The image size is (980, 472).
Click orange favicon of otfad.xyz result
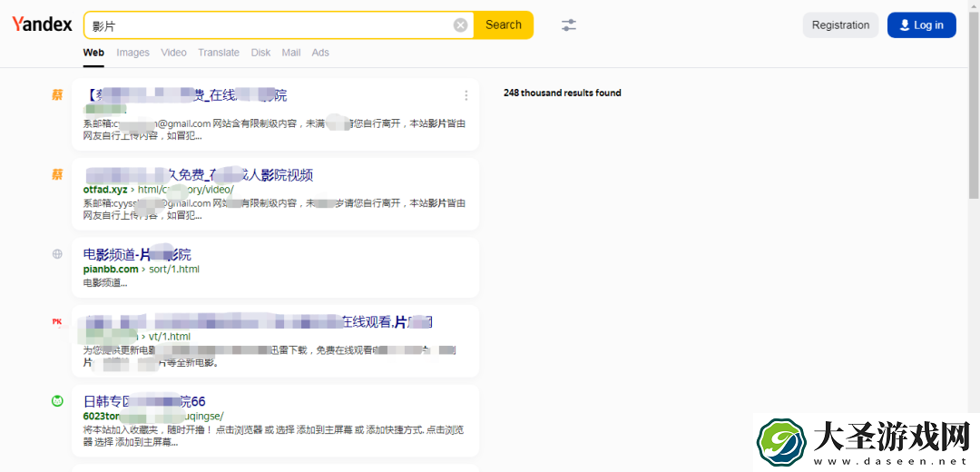coord(57,174)
